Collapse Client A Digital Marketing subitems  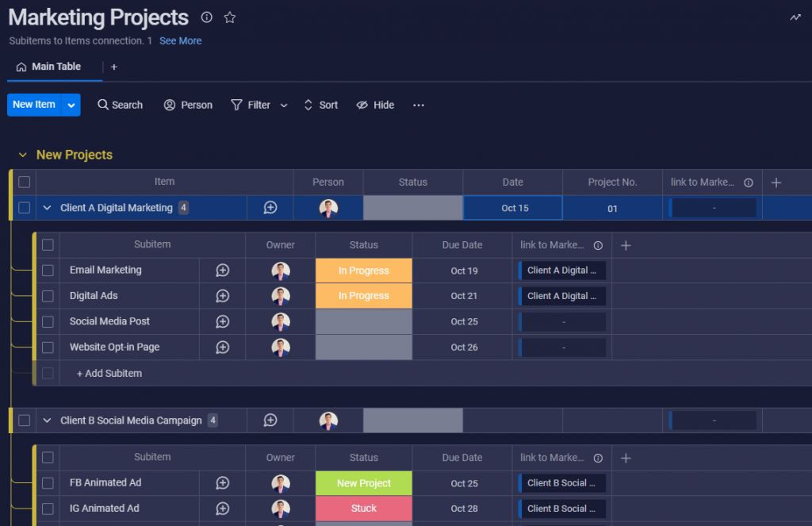47,208
